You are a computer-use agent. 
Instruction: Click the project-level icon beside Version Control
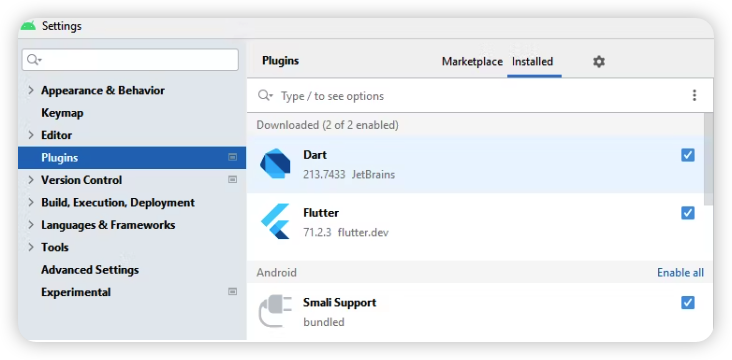(232, 179)
